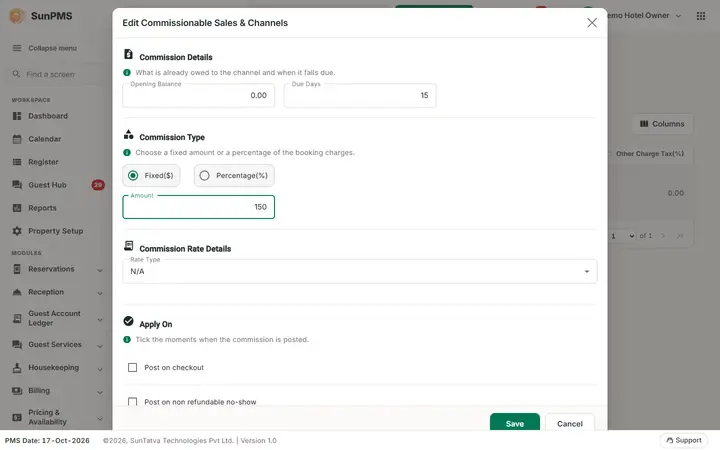Open Dashboard from the sidebar
The height and width of the screenshot is (450, 720).
(48, 116)
